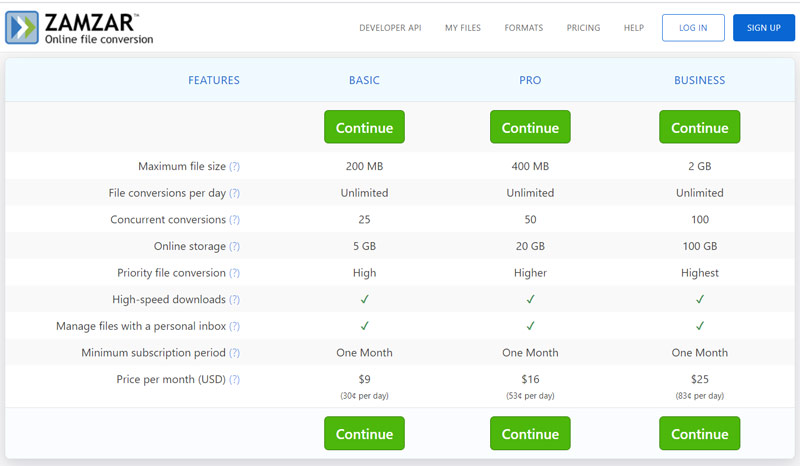Open the (?) tooltip for Concurrent conversions

coord(234,220)
